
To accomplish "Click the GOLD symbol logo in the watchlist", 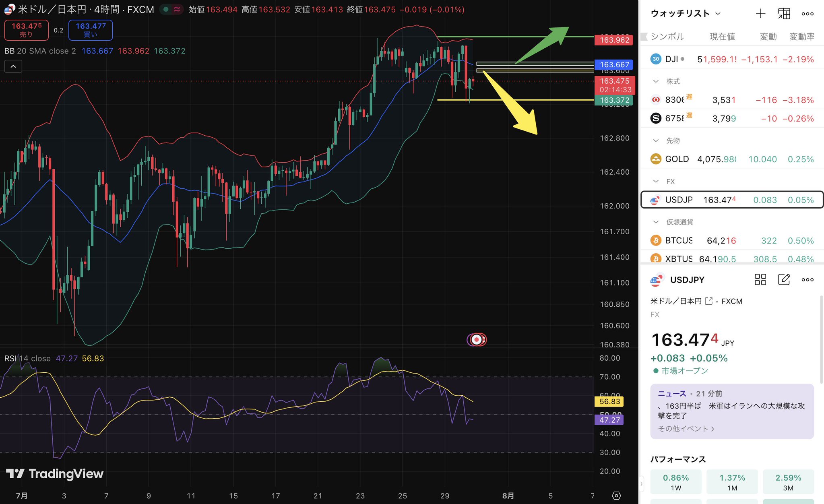I will 656,159.
